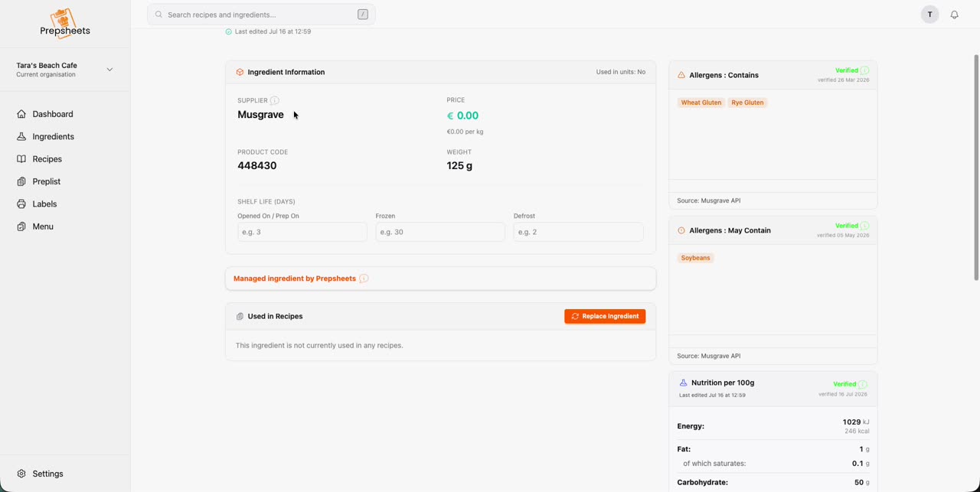Click the Dashboard home icon
Viewport: 980px width, 492px height.
[x=21, y=114]
